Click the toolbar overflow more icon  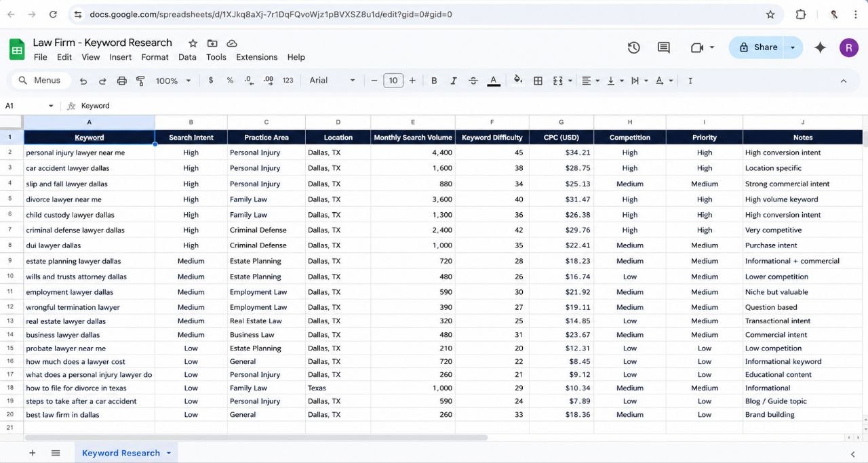coord(690,81)
